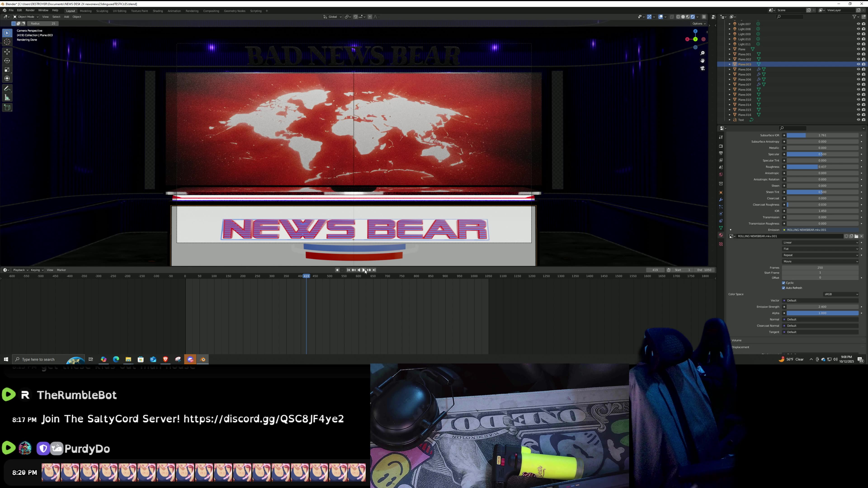Expand the Light.009 outliner item
The height and width of the screenshot is (488, 868).
(x=729, y=34)
